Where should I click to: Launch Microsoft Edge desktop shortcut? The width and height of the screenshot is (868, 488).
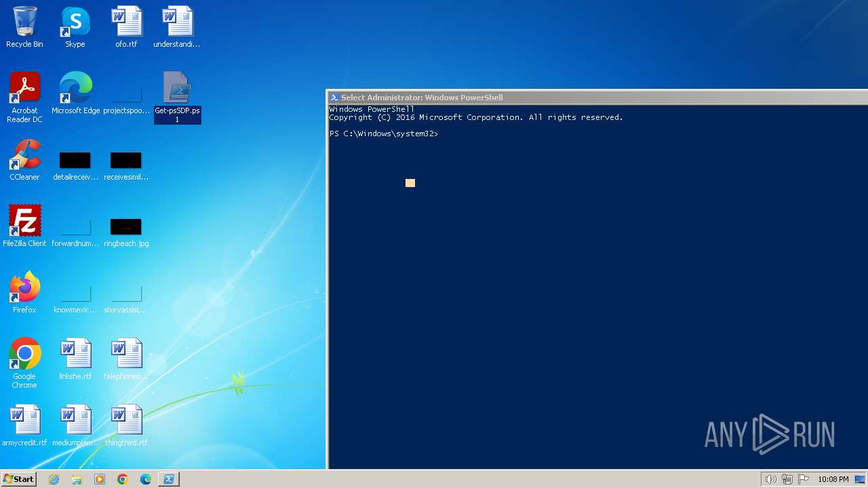coord(75,94)
